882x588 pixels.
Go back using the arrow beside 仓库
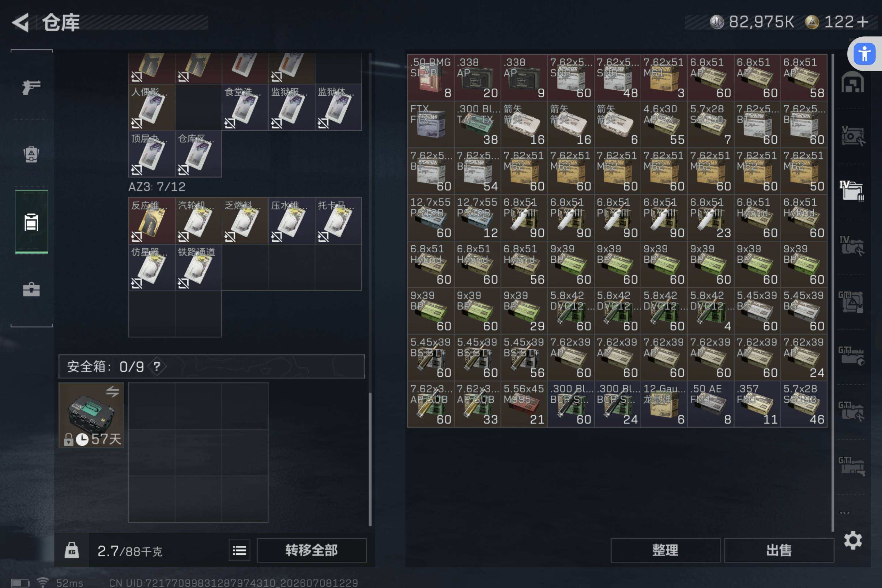pyautogui.click(x=21, y=22)
